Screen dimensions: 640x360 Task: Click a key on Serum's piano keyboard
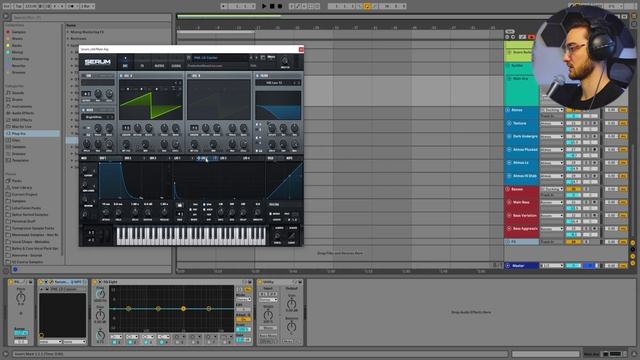[191, 236]
